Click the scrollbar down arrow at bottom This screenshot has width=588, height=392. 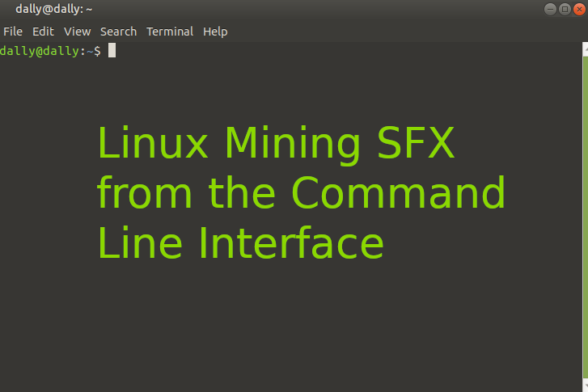pyautogui.click(x=586, y=386)
